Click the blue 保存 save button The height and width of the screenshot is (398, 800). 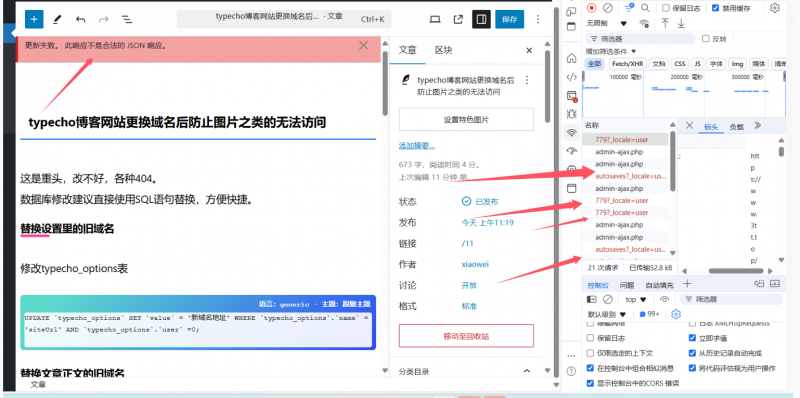pos(509,19)
